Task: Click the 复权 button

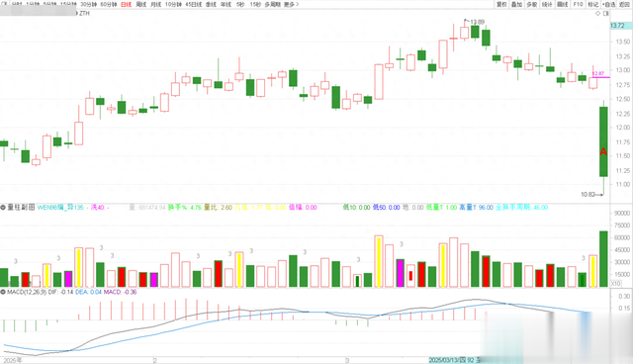Action: coord(501,4)
